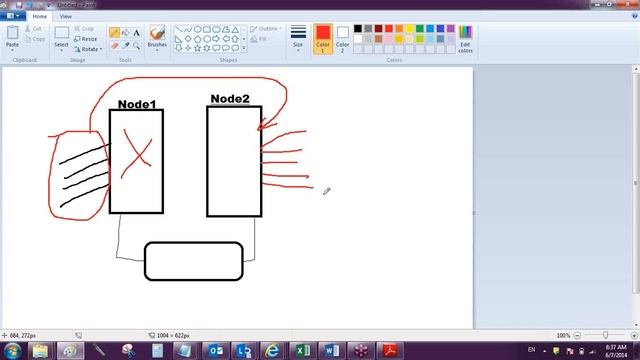640x360 pixels.
Task: Click the Copy button
Action: tap(35, 39)
